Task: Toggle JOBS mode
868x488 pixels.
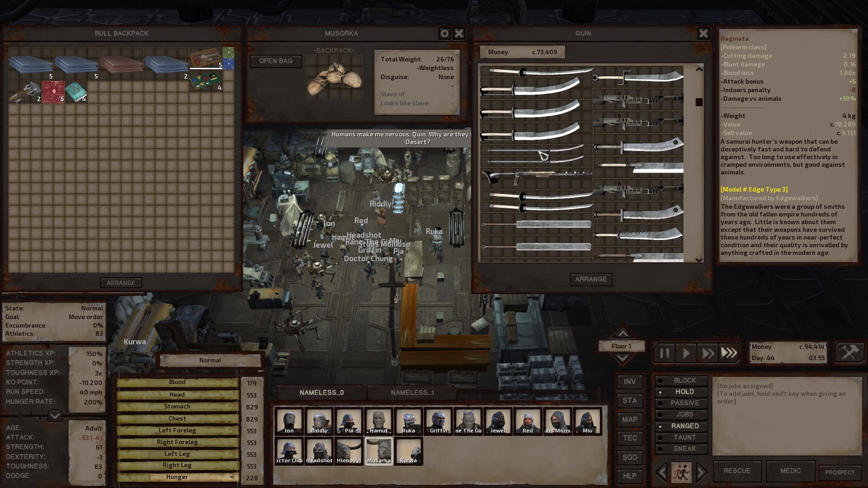Action: click(x=681, y=414)
